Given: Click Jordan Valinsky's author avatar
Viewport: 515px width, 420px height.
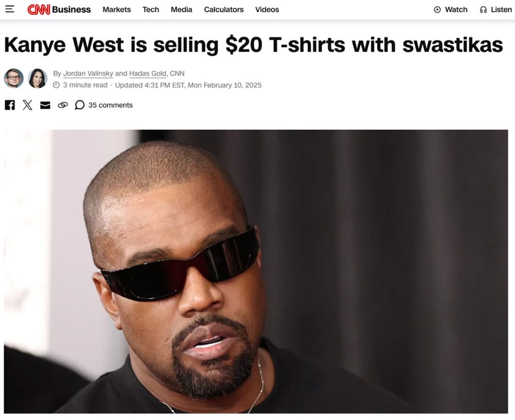Looking at the screenshot, I should (14, 78).
